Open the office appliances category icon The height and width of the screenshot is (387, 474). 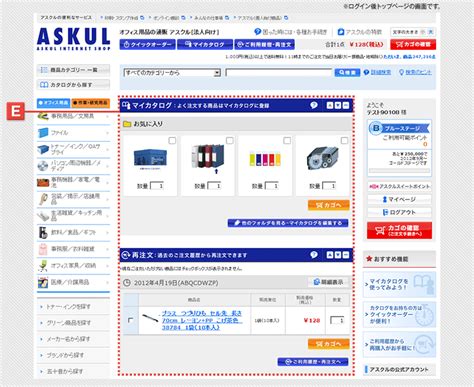click(x=43, y=182)
